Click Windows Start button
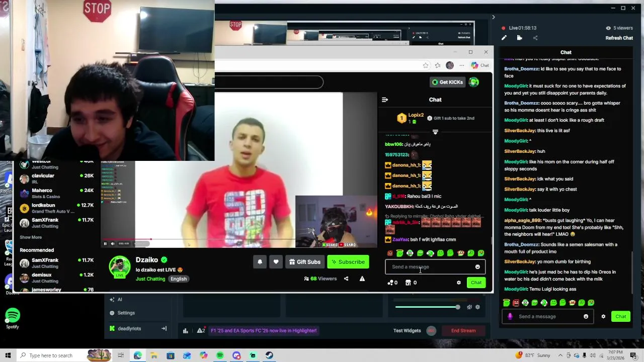 coord(8,355)
